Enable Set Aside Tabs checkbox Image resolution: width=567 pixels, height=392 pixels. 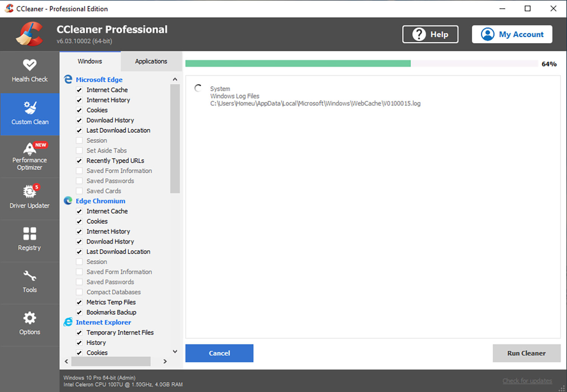(79, 151)
